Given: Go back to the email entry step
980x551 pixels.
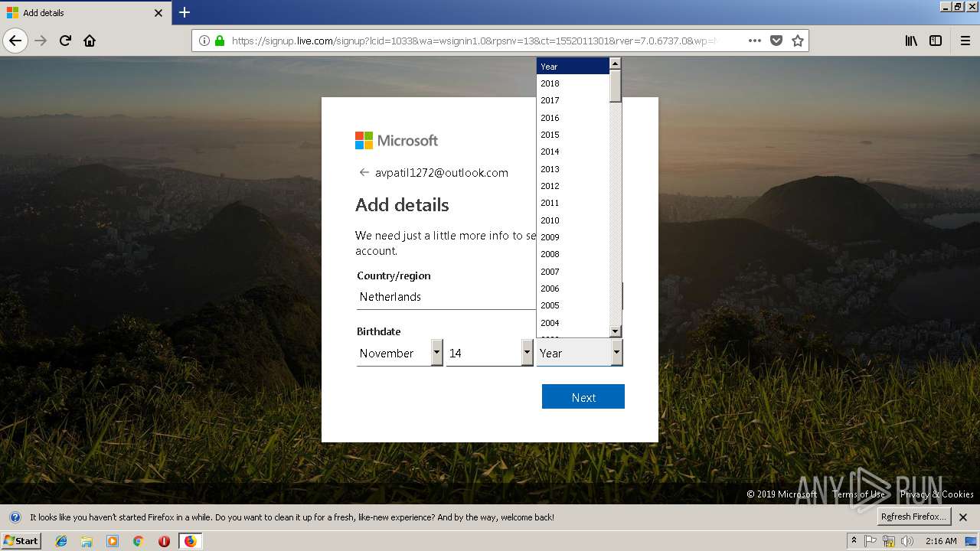Looking at the screenshot, I should pos(364,172).
